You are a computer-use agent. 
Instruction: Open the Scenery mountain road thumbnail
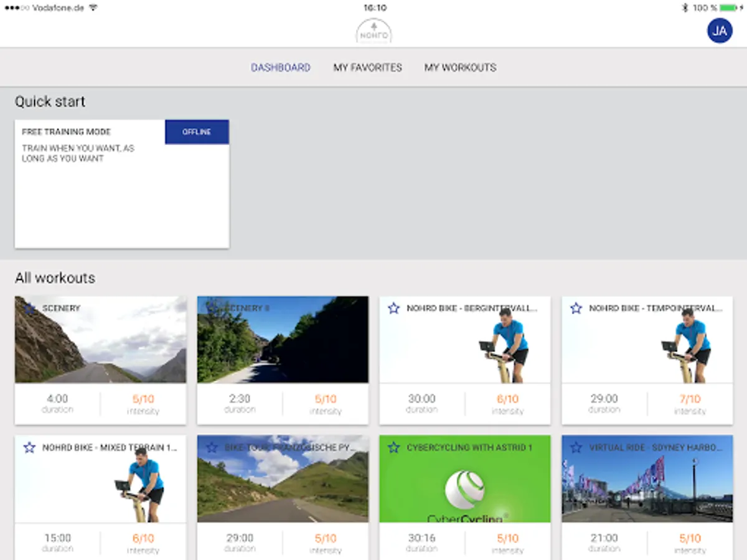100,339
